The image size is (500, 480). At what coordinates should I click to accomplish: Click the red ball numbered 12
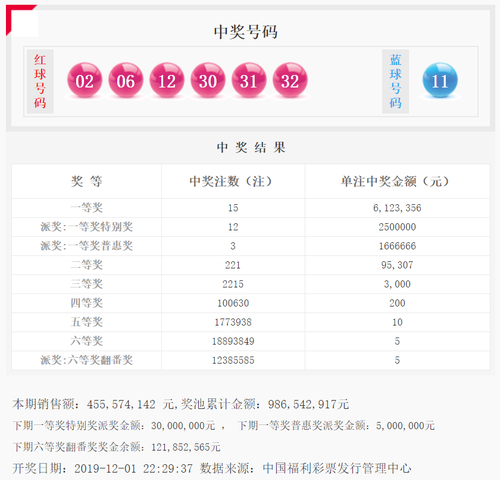point(167,80)
